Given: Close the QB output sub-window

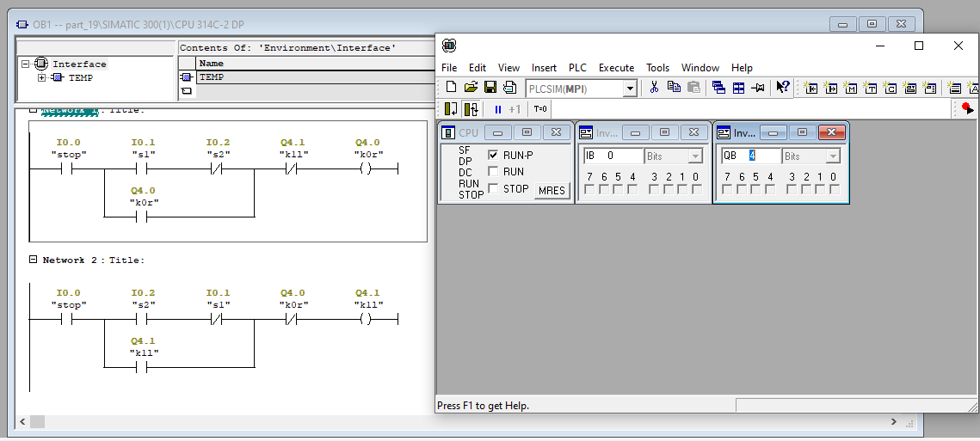Looking at the screenshot, I should (x=831, y=132).
